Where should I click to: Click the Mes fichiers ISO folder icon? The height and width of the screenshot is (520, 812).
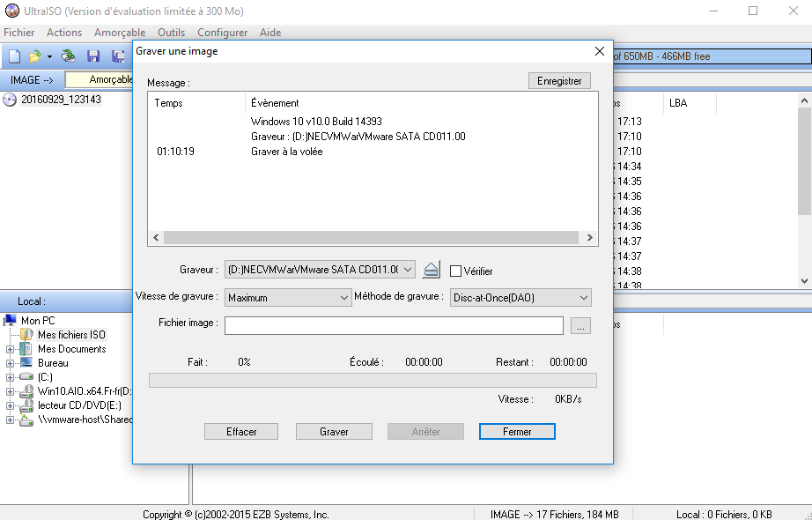tap(26, 334)
